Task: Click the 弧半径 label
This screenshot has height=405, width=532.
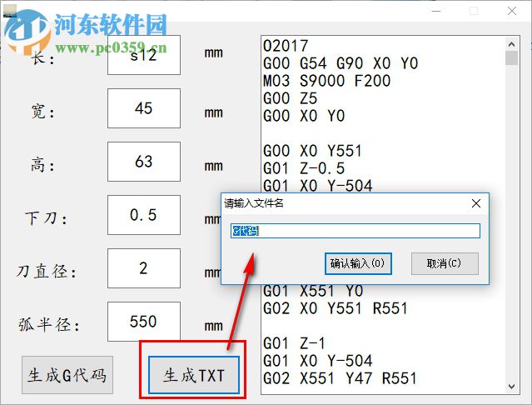Action: pos(49,324)
